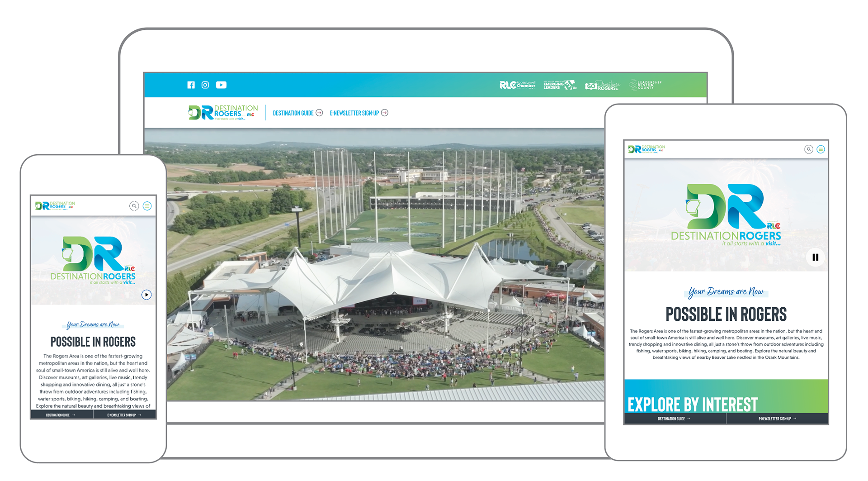Play the hero video on the phone screen
868x481 pixels.
(x=146, y=295)
